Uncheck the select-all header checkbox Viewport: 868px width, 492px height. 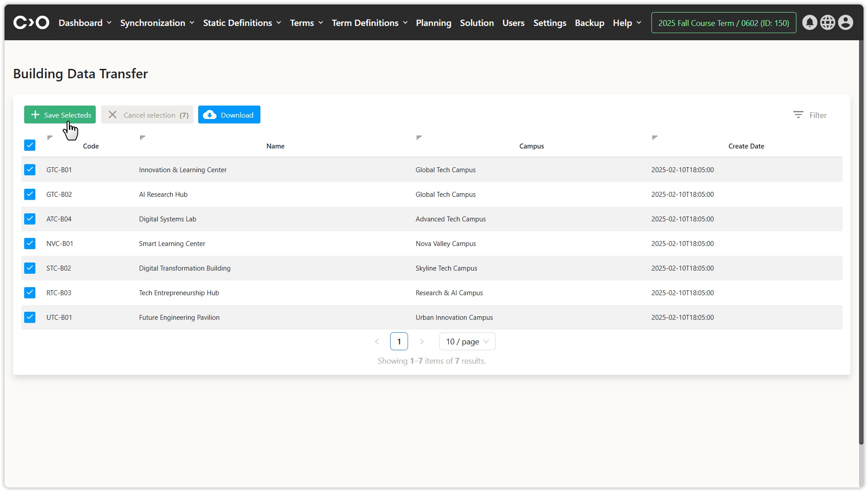point(30,145)
